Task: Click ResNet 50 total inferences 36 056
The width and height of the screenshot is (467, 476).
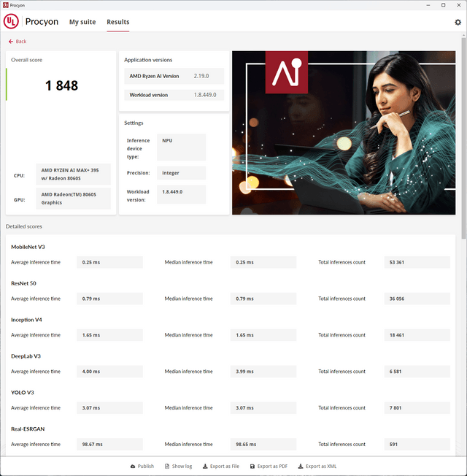Action: tap(417, 299)
